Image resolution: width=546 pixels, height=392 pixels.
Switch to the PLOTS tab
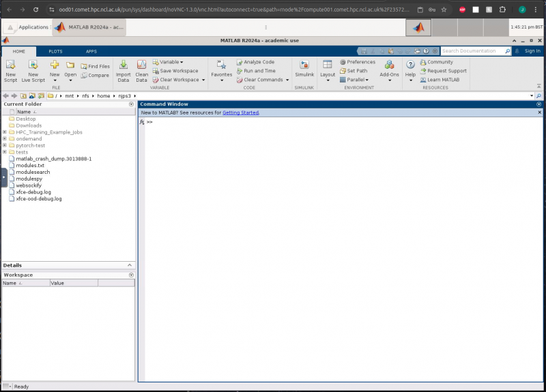click(x=55, y=51)
